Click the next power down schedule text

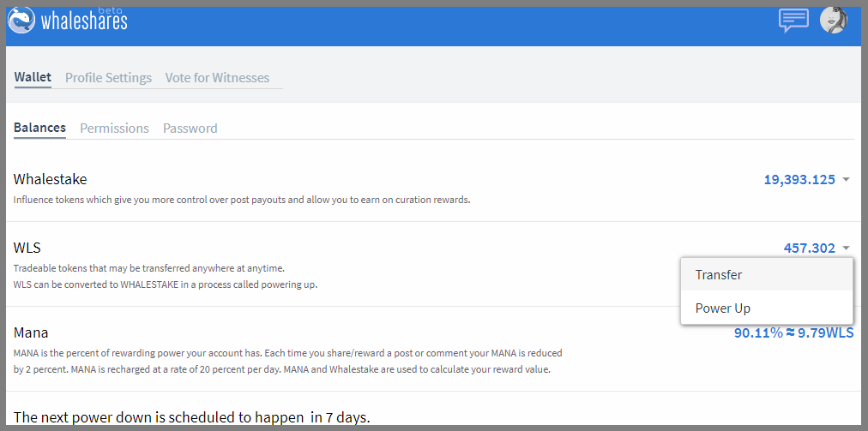(x=191, y=417)
